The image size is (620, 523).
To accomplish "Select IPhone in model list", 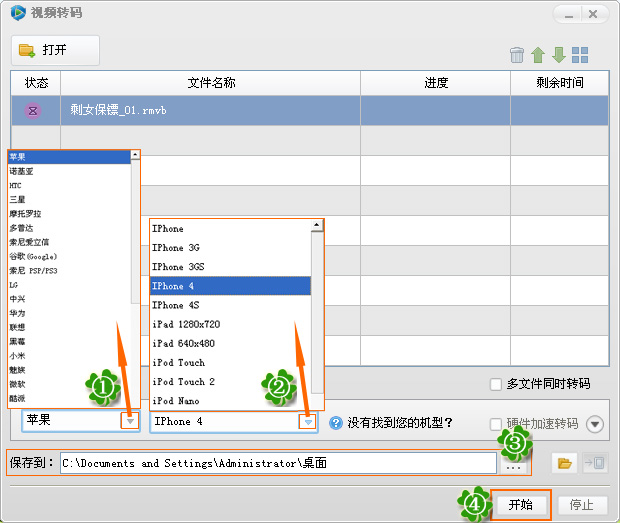I will pos(231,229).
